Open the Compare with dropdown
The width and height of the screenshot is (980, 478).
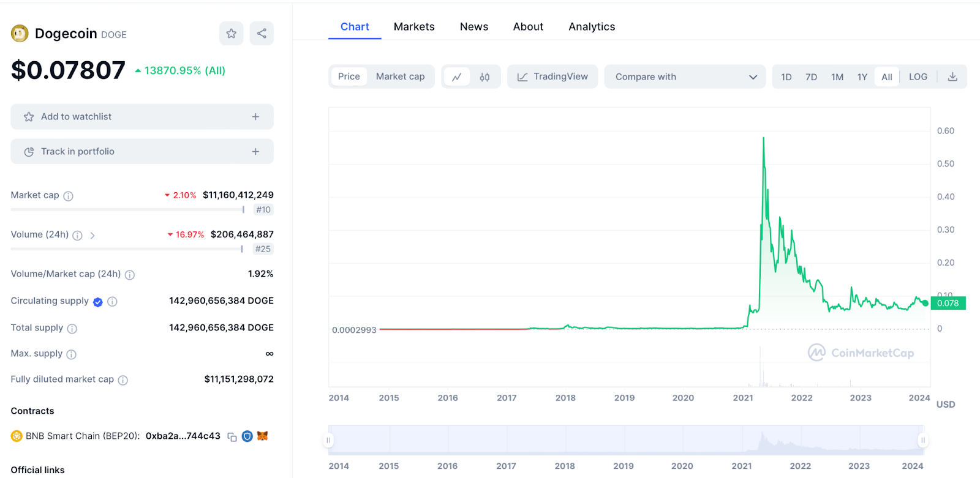coord(685,77)
